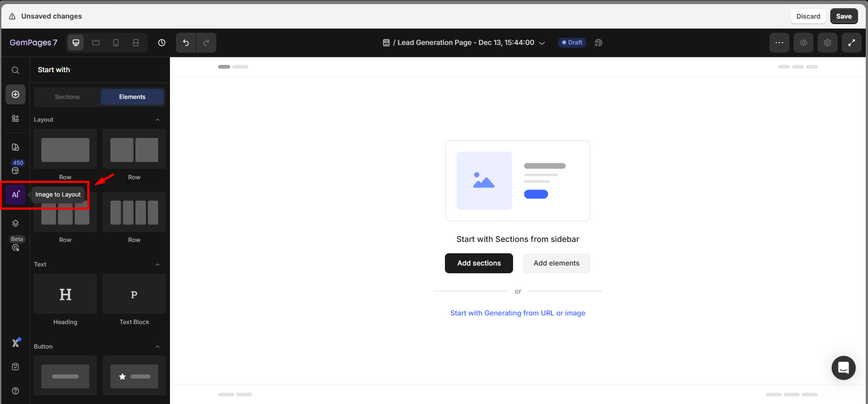Open the search icon in left sidebar
Viewport: 868px width, 404px height.
point(15,70)
